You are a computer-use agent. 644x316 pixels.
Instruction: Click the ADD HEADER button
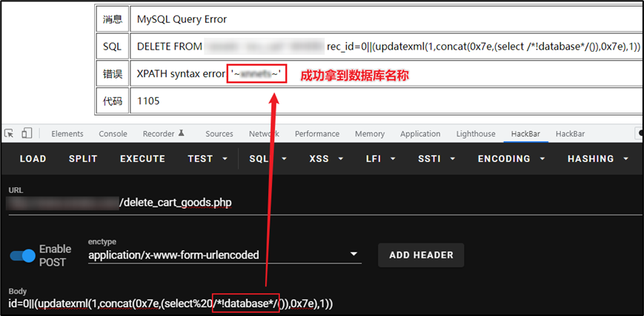coord(421,255)
